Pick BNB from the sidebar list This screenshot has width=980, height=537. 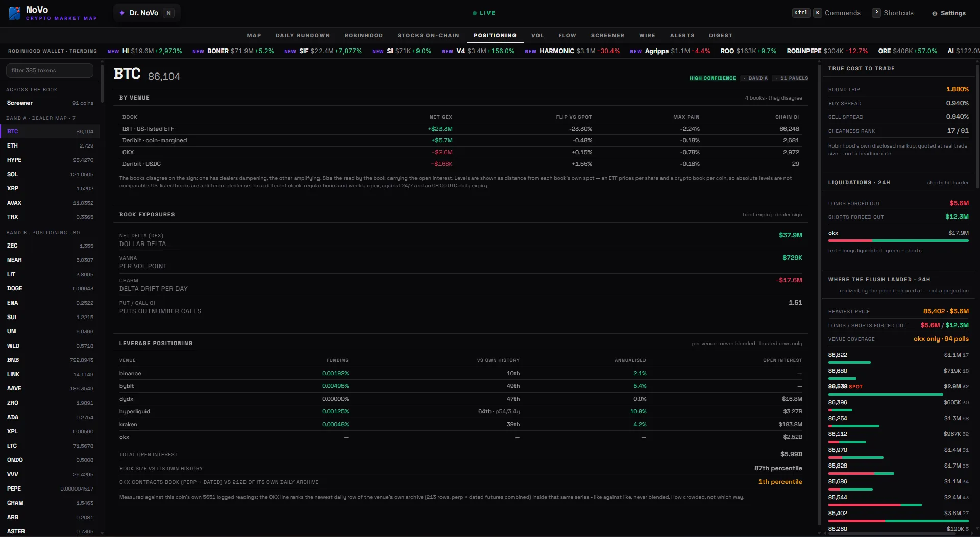pyautogui.click(x=50, y=360)
